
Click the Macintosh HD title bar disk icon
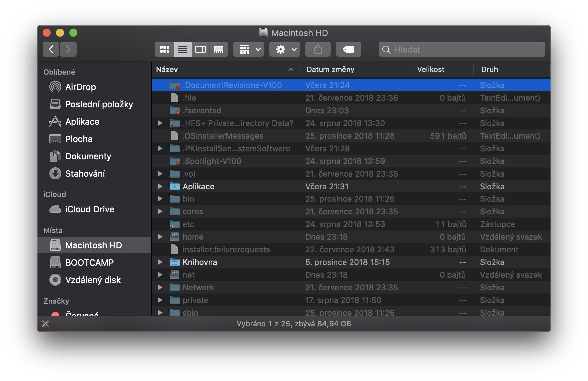[263, 33]
